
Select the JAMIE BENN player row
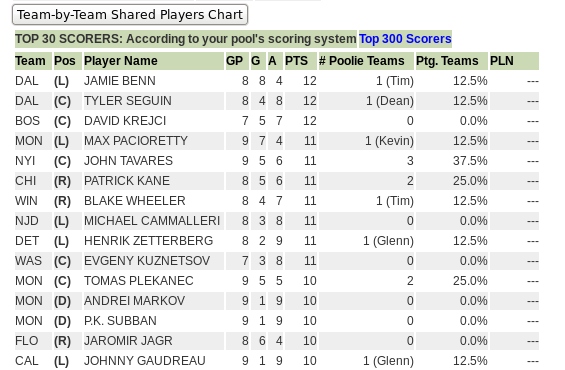coord(277,81)
